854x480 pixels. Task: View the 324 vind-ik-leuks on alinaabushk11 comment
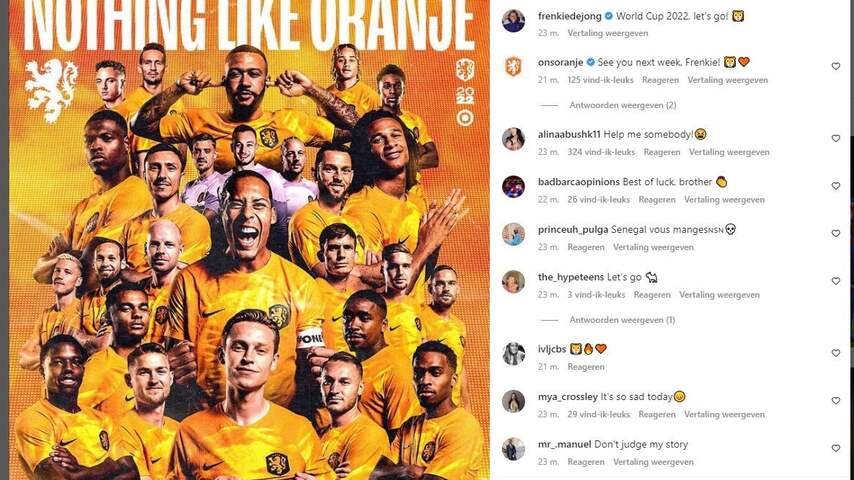pyautogui.click(x=601, y=152)
